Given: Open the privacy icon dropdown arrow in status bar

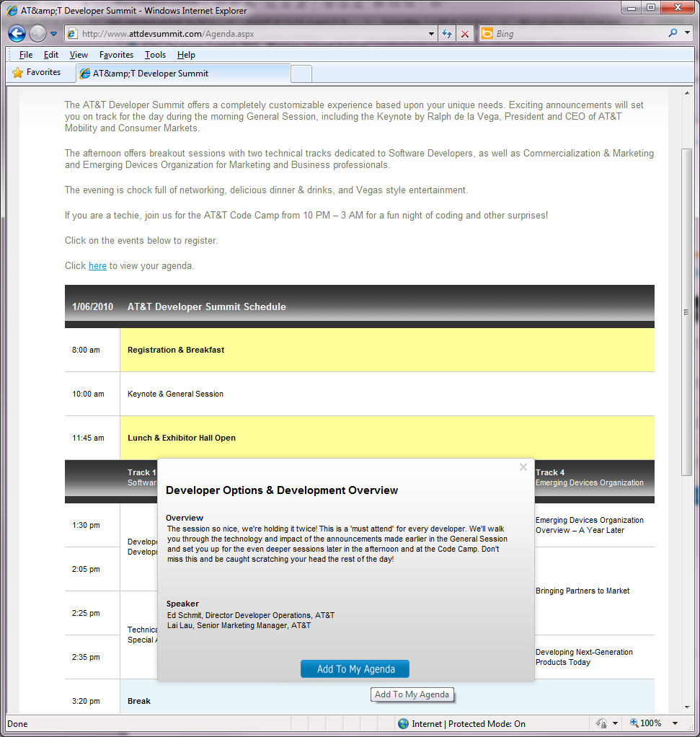Looking at the screenshot, I should click(616, 723).
